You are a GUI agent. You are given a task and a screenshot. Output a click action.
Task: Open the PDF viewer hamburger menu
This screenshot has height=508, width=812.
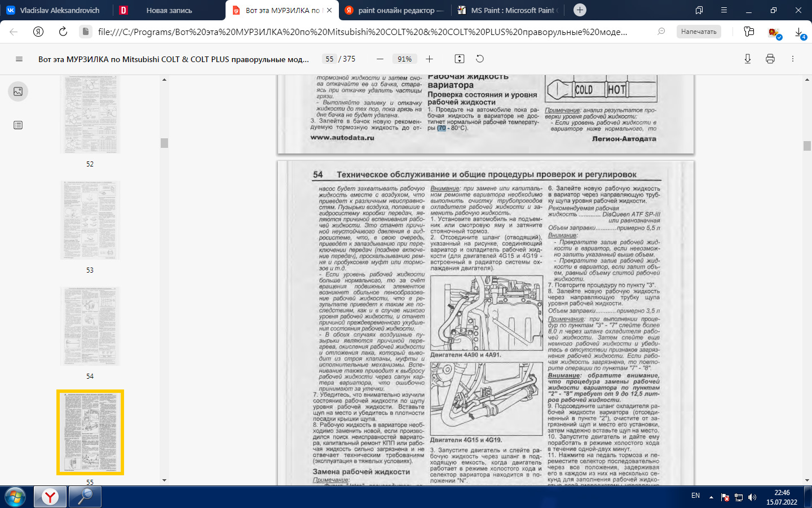19,59
